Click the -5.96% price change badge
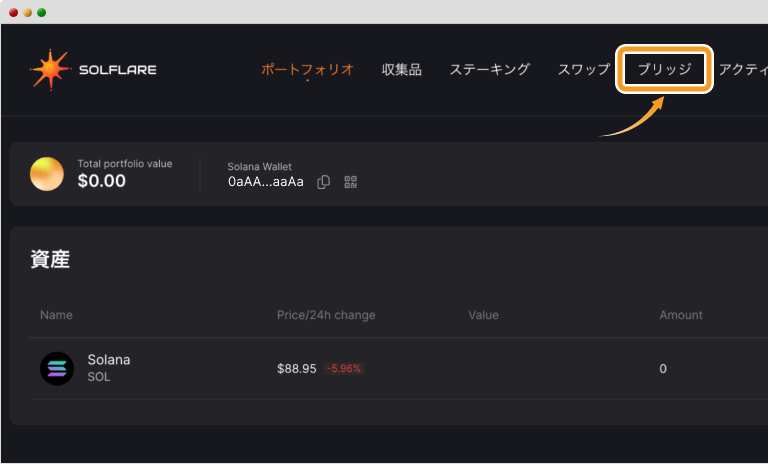768x464 pixels. click(x=344, y=368)
